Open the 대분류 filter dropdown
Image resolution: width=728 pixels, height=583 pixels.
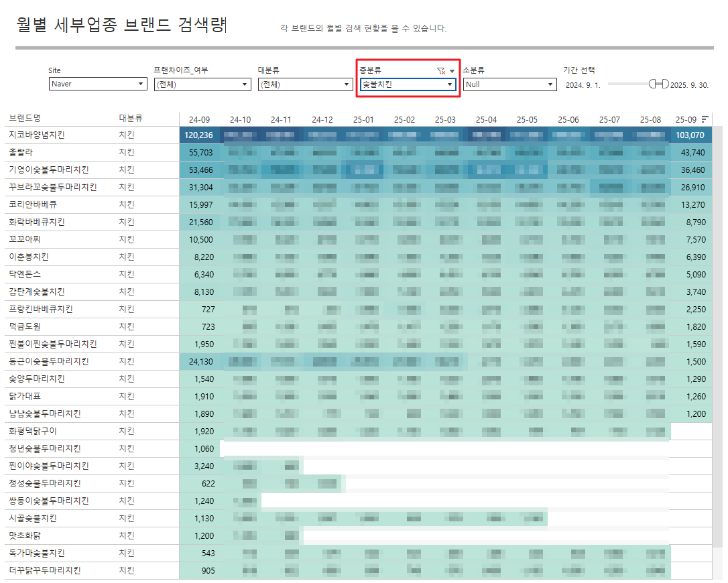pos(306,84)
